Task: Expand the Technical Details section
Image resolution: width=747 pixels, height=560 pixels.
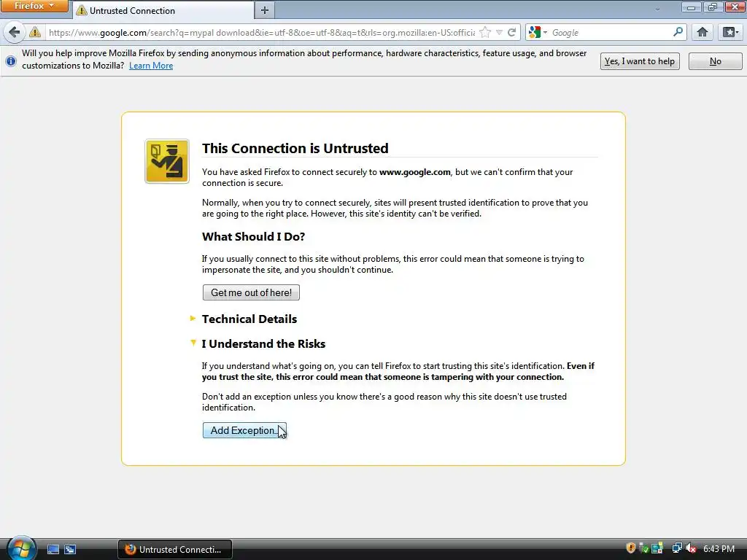Action: click(x=249, y=319)
